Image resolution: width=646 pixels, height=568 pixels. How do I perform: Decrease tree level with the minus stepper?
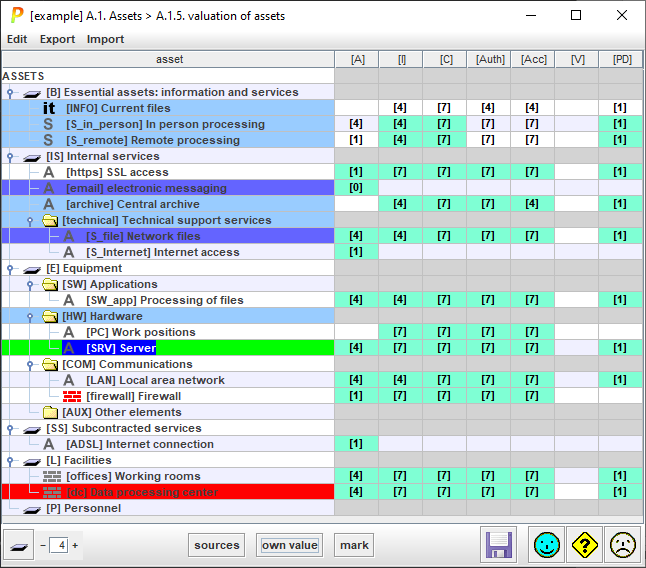(43, 545)
